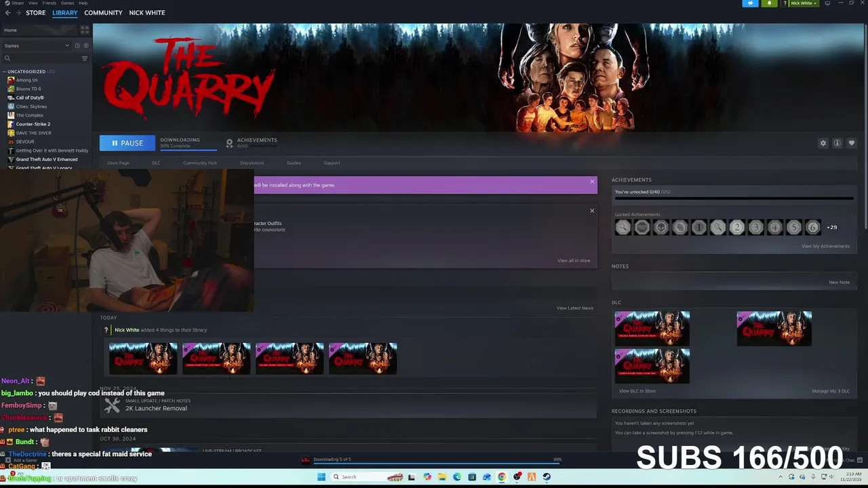Open the Games menu
This screenshot has height=488, width=868.
point(68,3)
